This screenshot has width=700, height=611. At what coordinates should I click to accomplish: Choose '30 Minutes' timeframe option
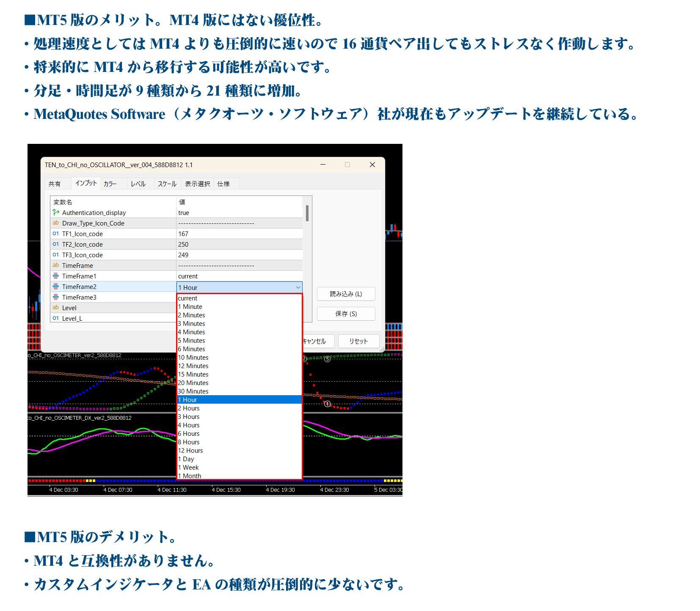240,391
